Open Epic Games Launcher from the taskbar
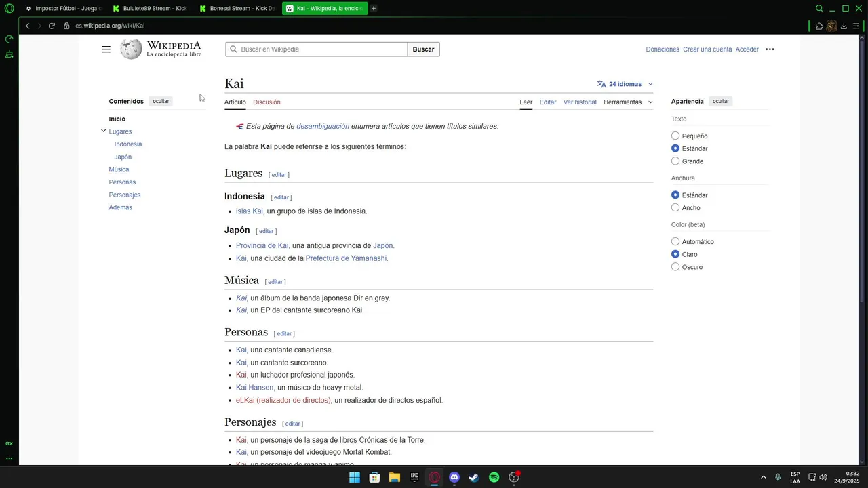Viewport: 868px width, 488px height. click(414, 477)
